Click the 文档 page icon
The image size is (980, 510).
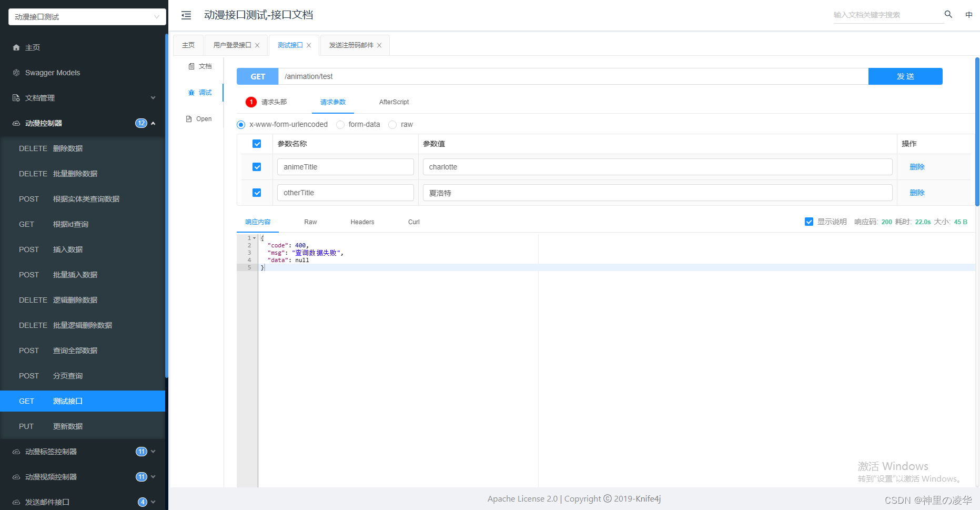point(191,66)
